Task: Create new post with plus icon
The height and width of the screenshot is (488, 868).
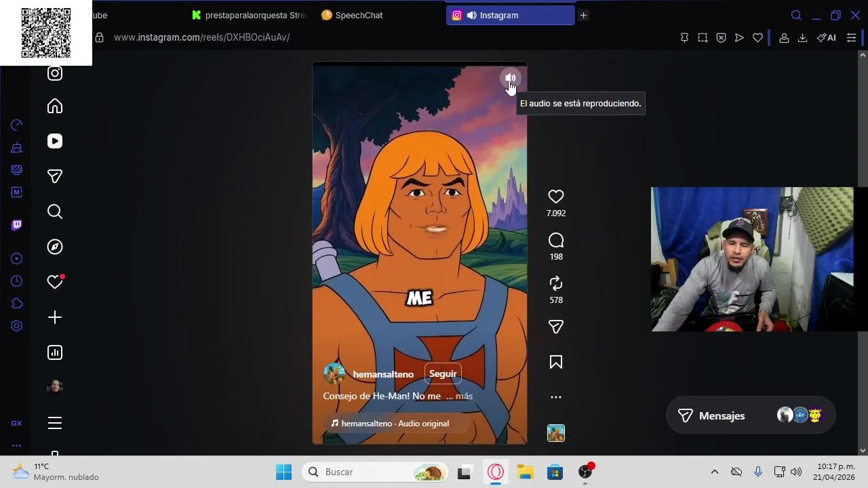Action: pos(55,317)
